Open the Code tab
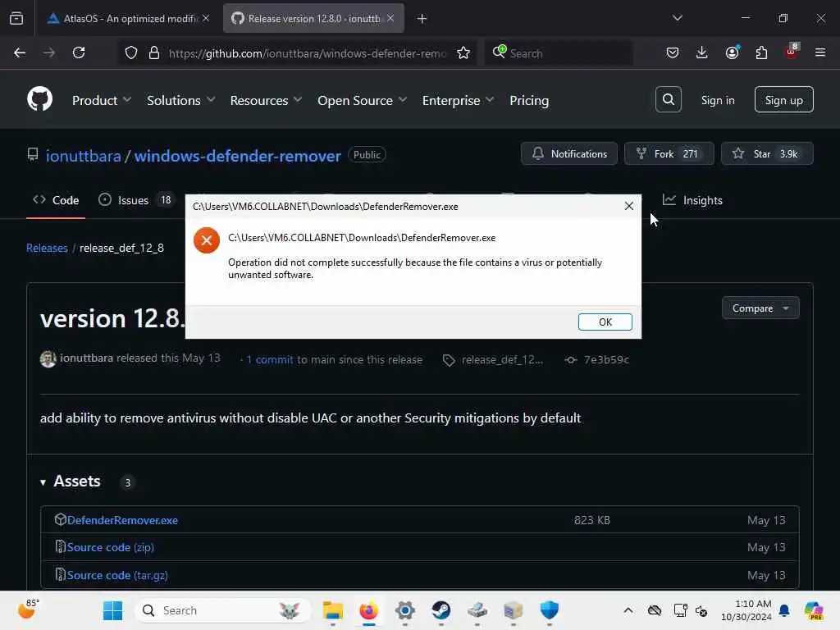 point(56,200)
